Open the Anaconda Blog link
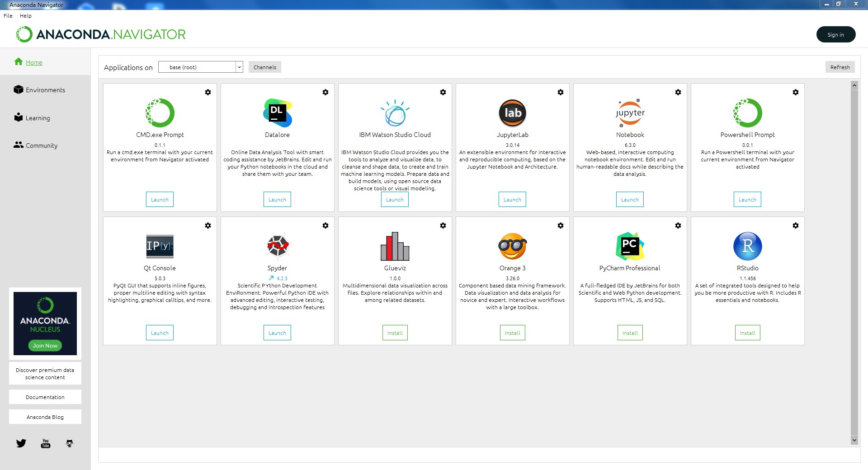Image resolution: width=868 pixels, height=470 pixels. pyautogui.click(x=45, y=417)
